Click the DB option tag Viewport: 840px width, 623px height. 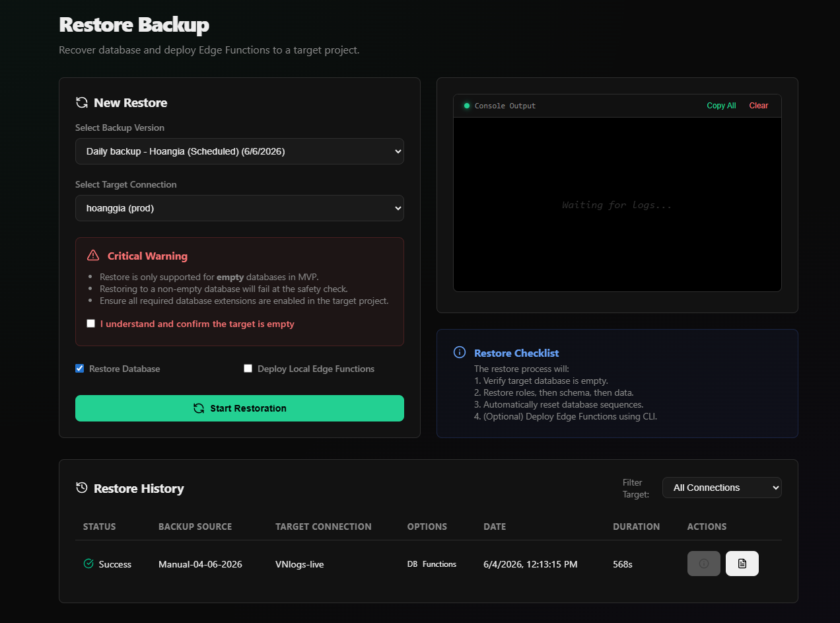coord(412,564)
